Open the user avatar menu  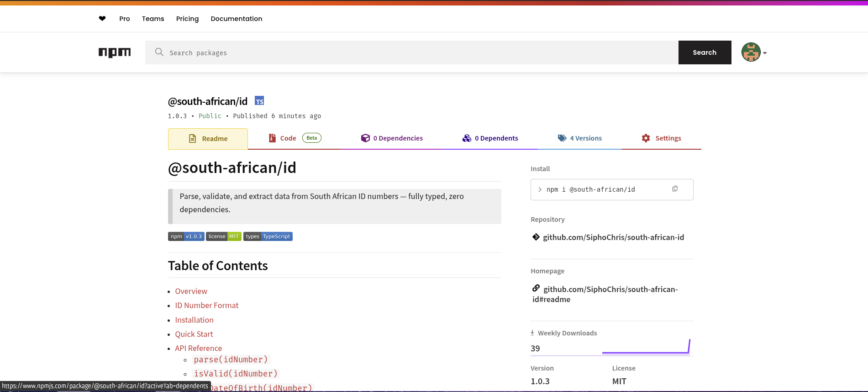coord(751,52)
